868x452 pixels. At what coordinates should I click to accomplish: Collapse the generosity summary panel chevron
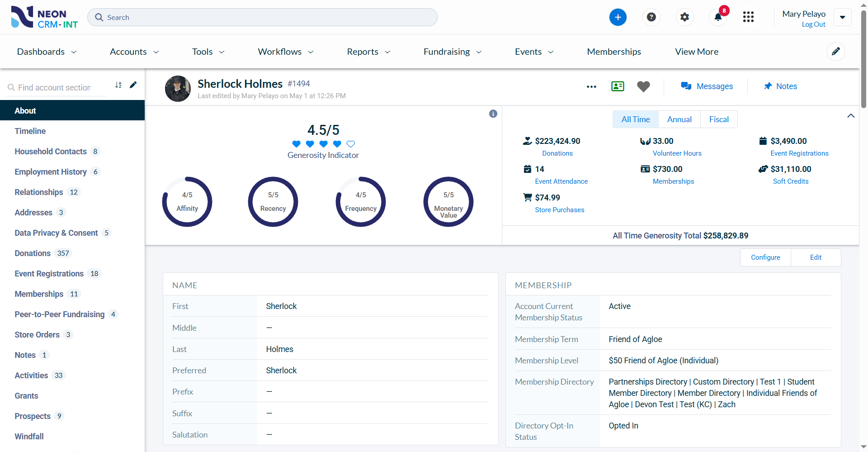pos(850,116)
